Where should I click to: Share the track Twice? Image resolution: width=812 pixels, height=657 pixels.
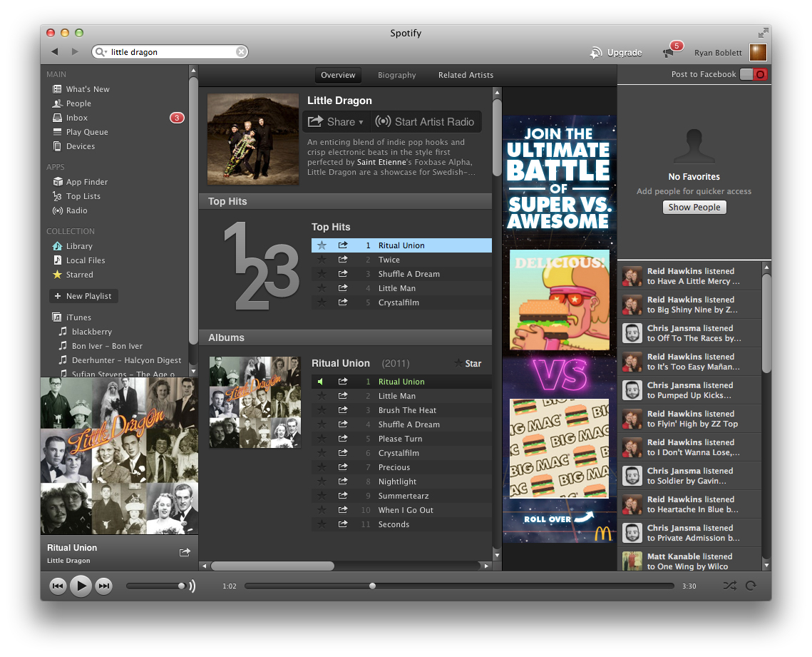point(343,260)
